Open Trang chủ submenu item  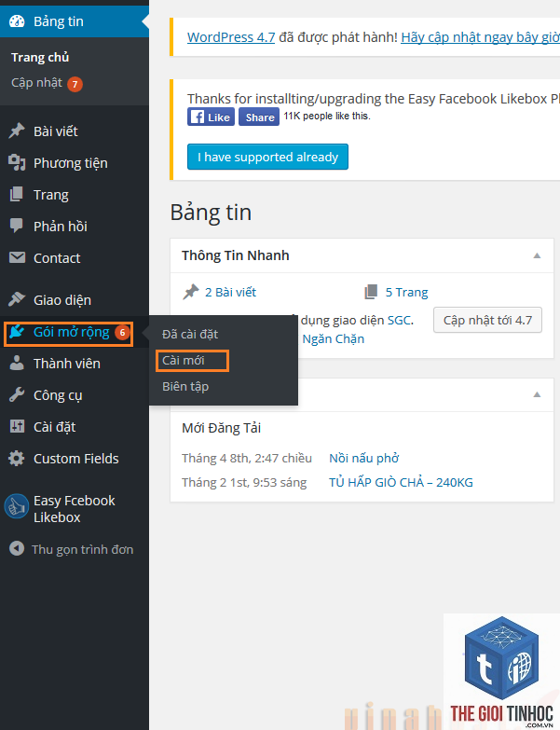point(40,57)
